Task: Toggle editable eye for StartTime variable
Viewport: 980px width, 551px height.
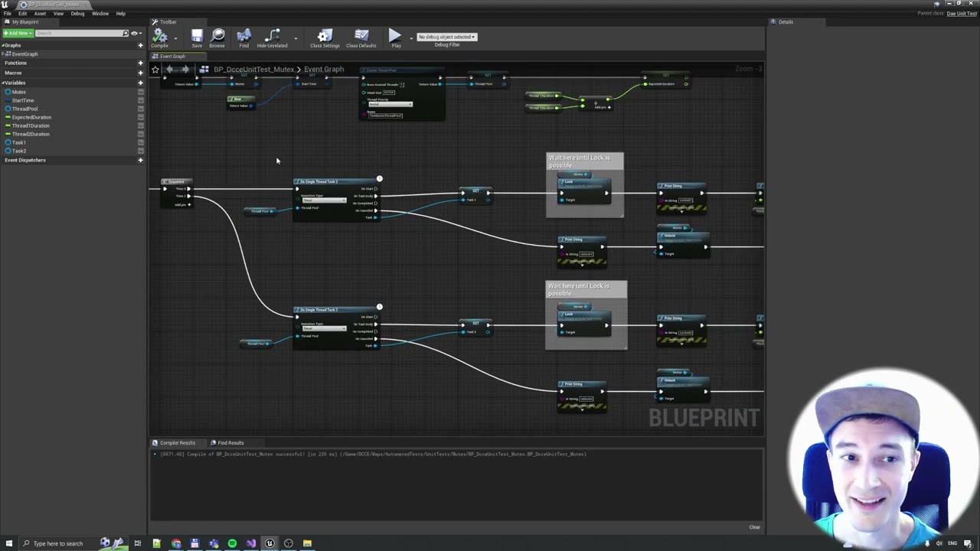Action: pyautogui.click(x=141, y=100)
